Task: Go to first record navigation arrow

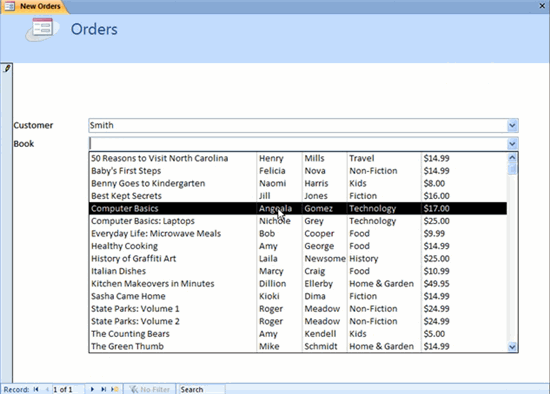Action: pyautogui.click(x=36, y=389)
